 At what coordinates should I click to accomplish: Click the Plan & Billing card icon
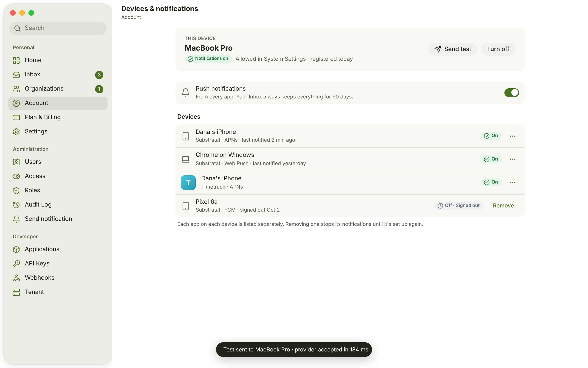(16, 117)
